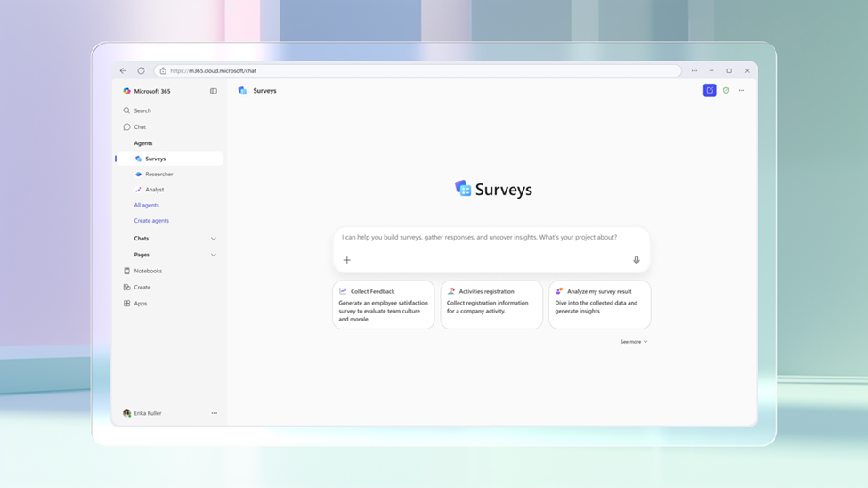
Task: Click the plus icon to add attachment
Action: [x=347, y=260]
